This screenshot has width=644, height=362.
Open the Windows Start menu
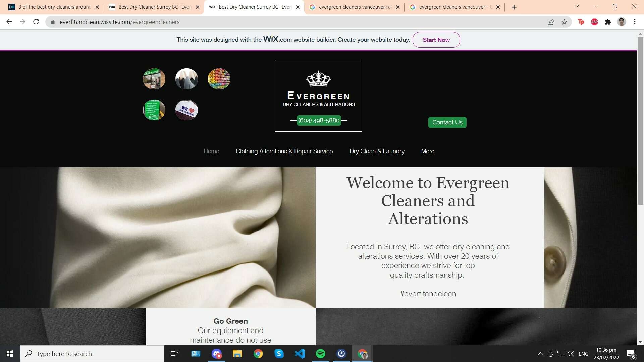pos(10,354)
